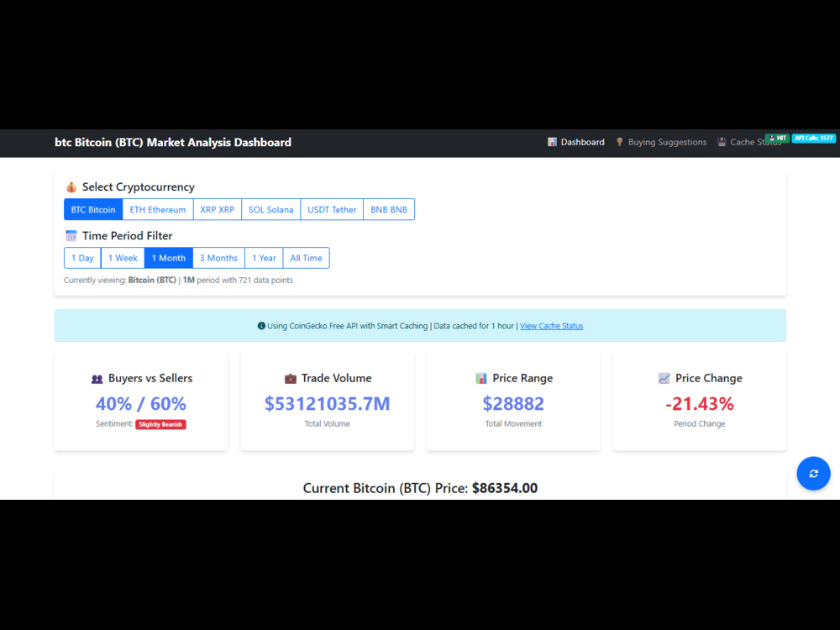Image resolution: width=840 pixels, height=630 pixels.
Task: Click the View Cache Status link
Action: point(551,326)
